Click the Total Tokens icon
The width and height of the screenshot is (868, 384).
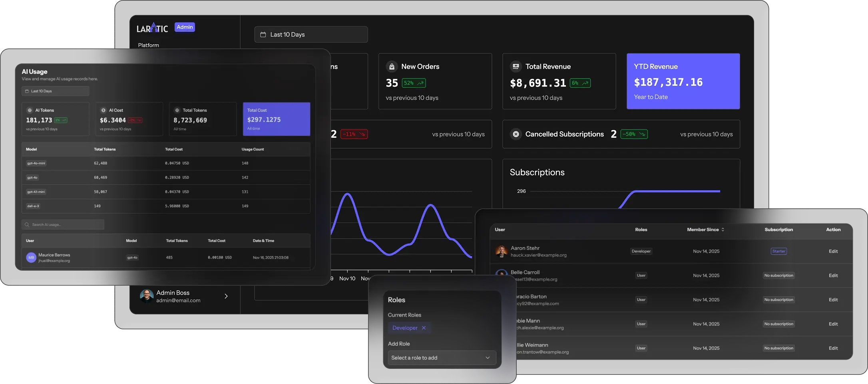(x=177, y=110)
